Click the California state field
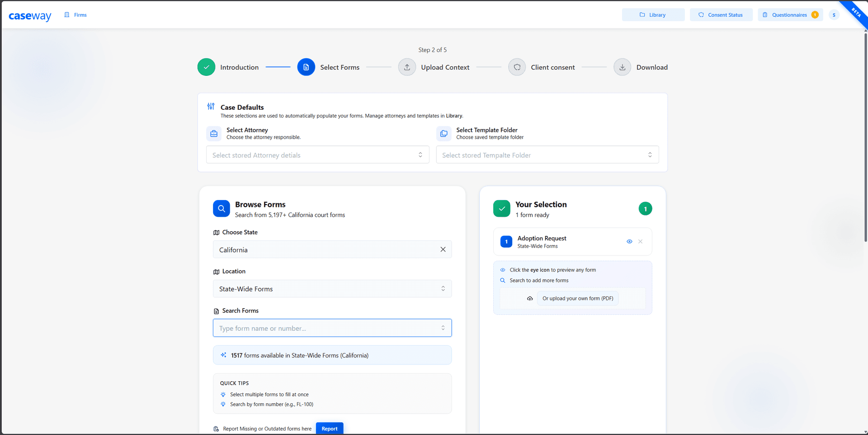This screenshot has height=435, width=868. coord(332,249)
